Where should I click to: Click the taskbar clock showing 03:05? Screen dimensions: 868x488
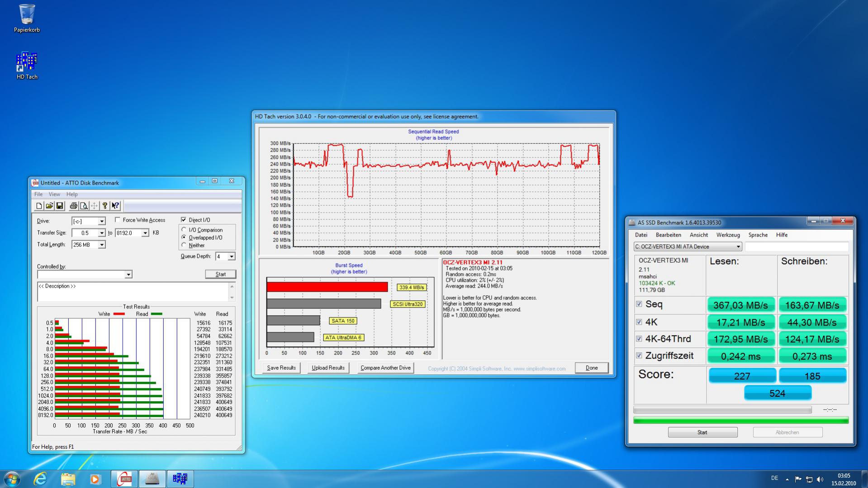(844, 476)
